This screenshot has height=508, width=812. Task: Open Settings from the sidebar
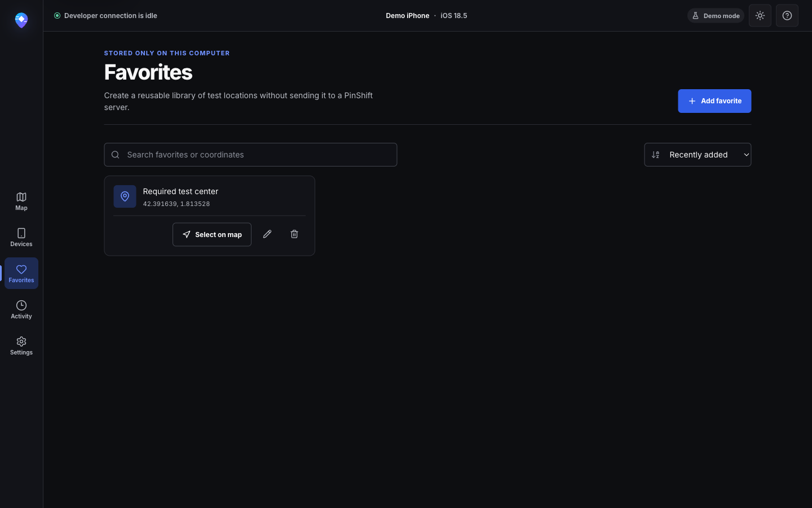tap(21, 345)
